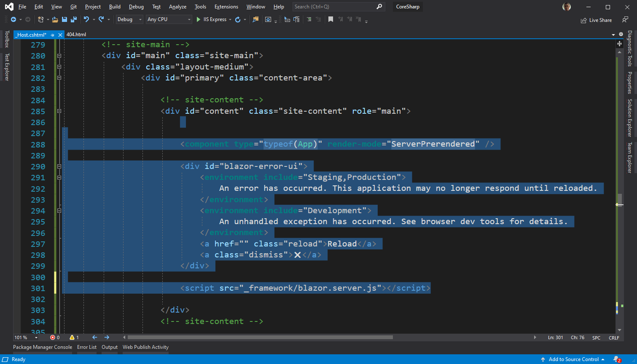Image resolution: width=637 pixels, height=364 pixels.
Task: Open the Debug configuration dropdown
Action: (129, 19)
